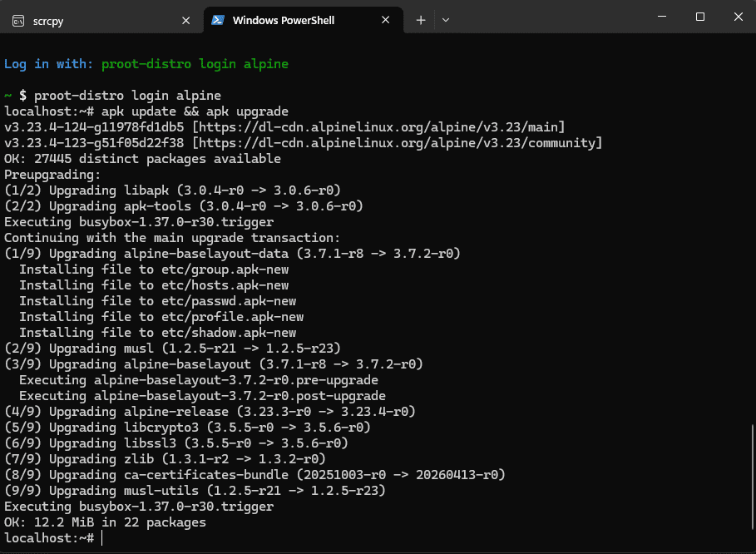Close the Windows PowerShell tab
The image size is (756, 554).
coord(385,20)
